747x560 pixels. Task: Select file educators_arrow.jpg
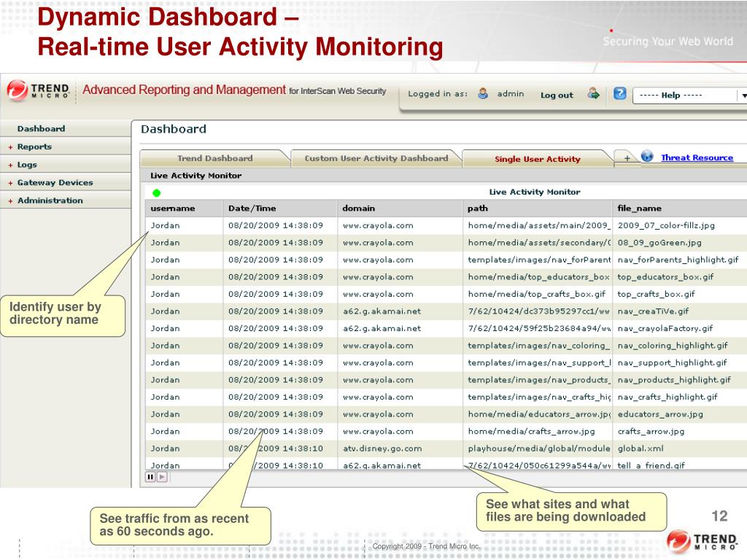660,414
